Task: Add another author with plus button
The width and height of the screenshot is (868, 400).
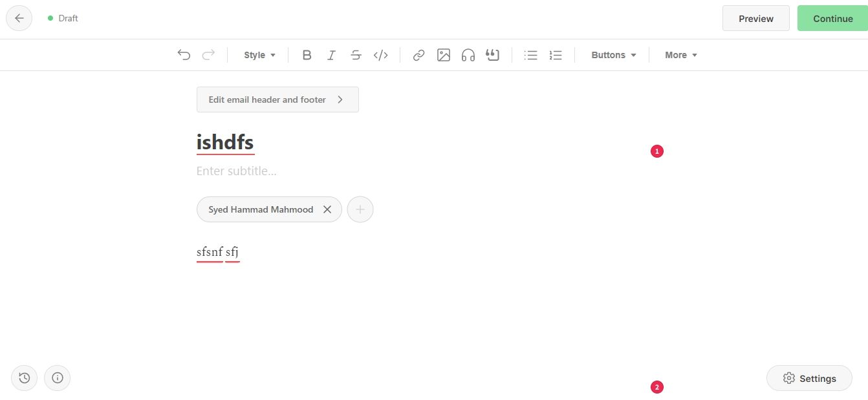Action: pyautogui.click(x=360, y=209)
